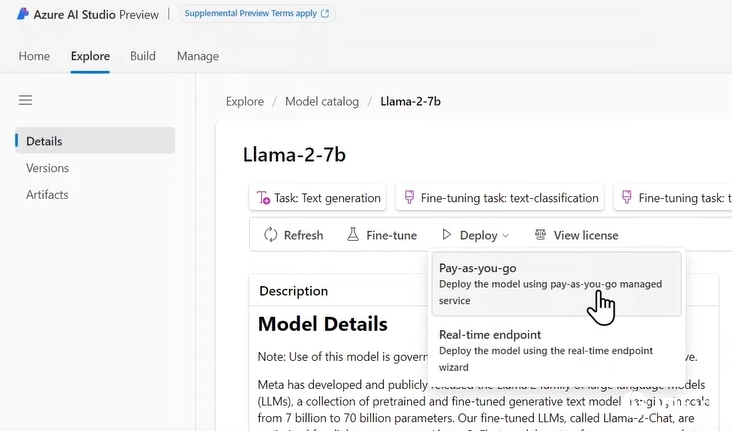Switch to the Build tab
Viewport: 732px width, 431px height.
(142, 56)
